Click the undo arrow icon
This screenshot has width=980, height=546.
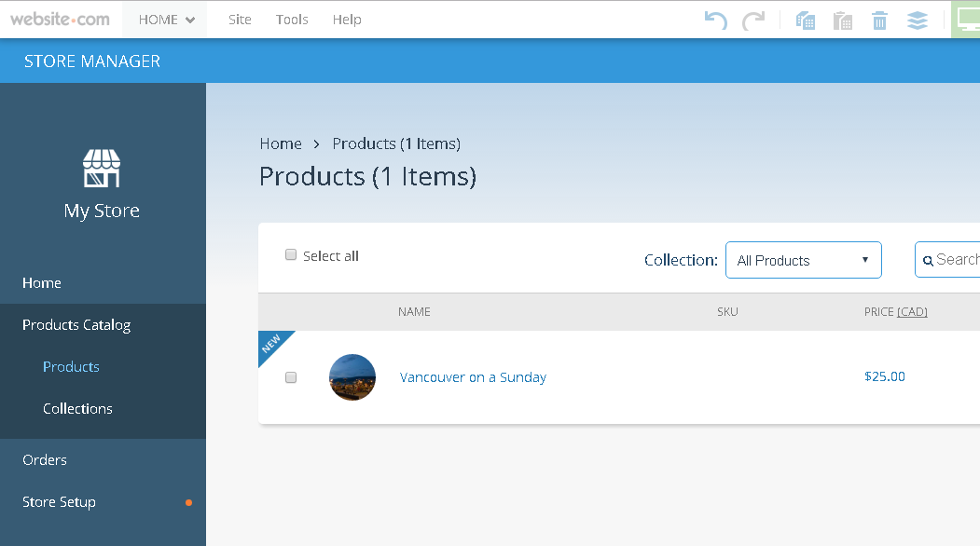[715, 20]
